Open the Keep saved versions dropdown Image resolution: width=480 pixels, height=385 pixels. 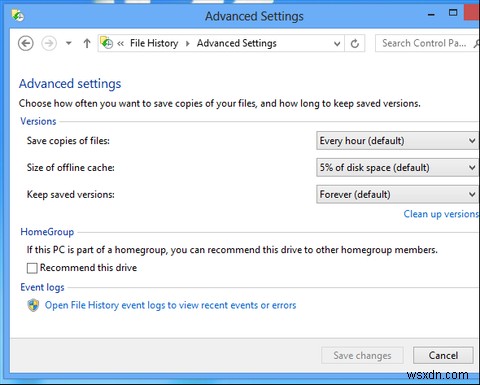click(x=398, y=194)
